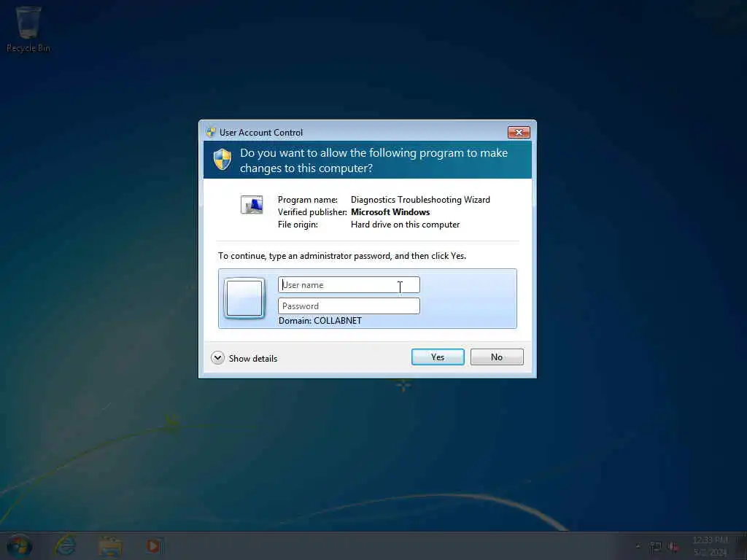The image size is (747, 560).
Task: Focus the Password field
Action: pyautogui.click(x=349, y=306)
